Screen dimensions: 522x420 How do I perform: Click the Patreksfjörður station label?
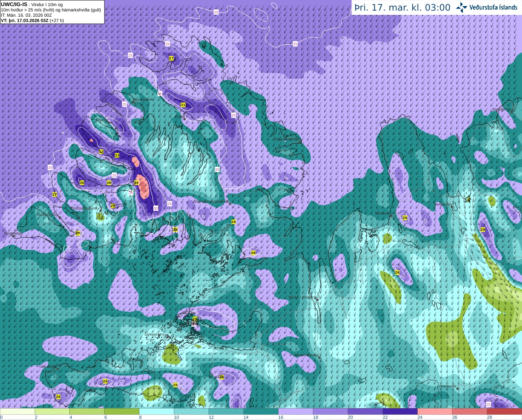tap(47, 214)
